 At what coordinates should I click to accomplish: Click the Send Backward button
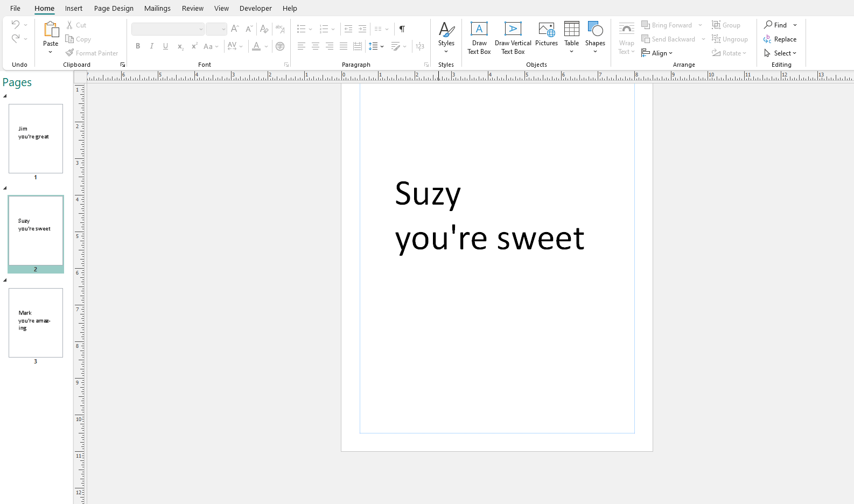coord(668,39)
